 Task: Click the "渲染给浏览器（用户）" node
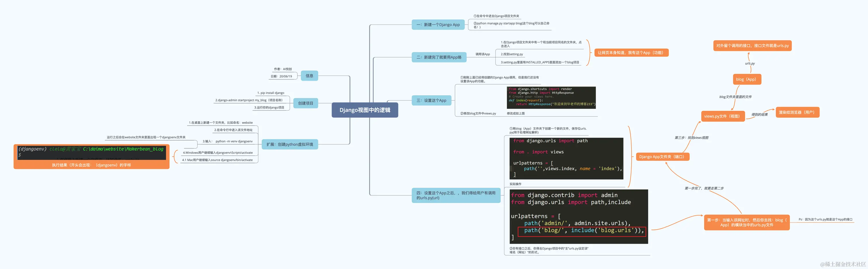[x=797, y=112]
